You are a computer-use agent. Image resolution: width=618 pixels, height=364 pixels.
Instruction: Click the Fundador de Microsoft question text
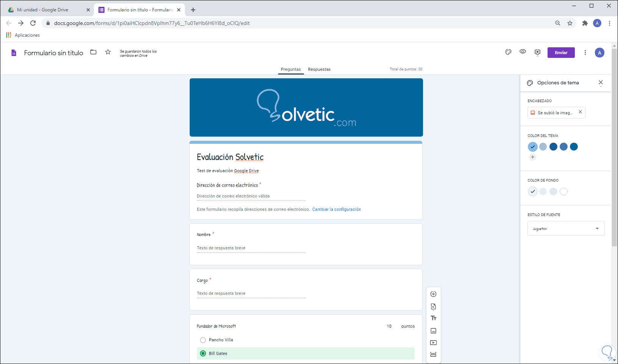point(216,326)
